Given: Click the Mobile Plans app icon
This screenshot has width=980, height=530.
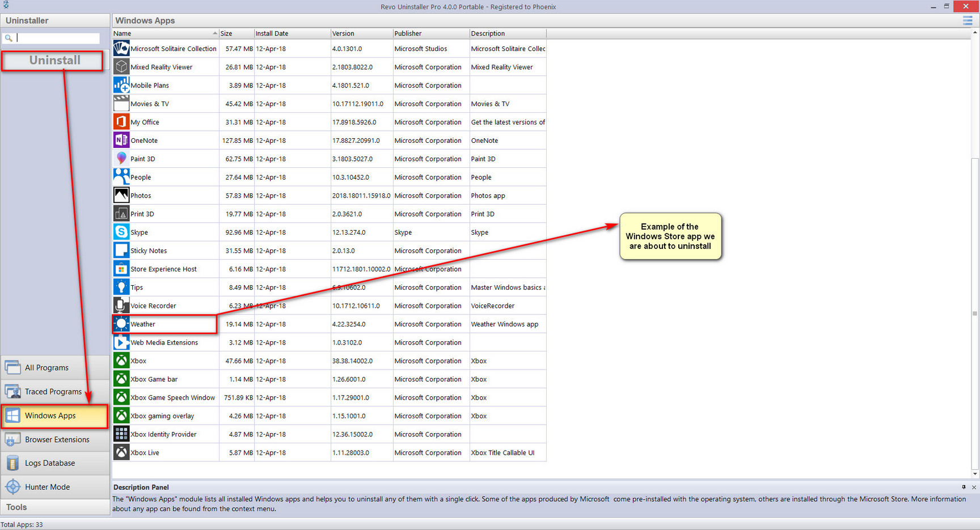Looking at the screenshot, I should click(x=121, y=85).
